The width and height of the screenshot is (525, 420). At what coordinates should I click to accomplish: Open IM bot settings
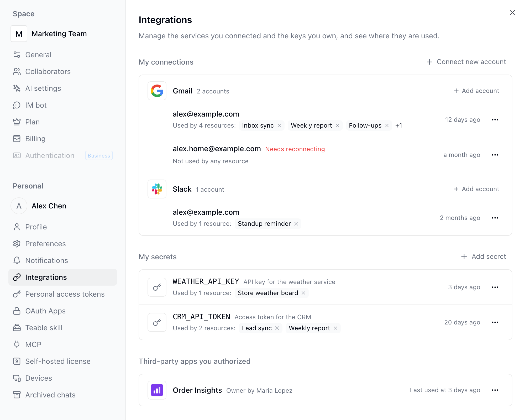pyautogui.click(x=63, y=105)
